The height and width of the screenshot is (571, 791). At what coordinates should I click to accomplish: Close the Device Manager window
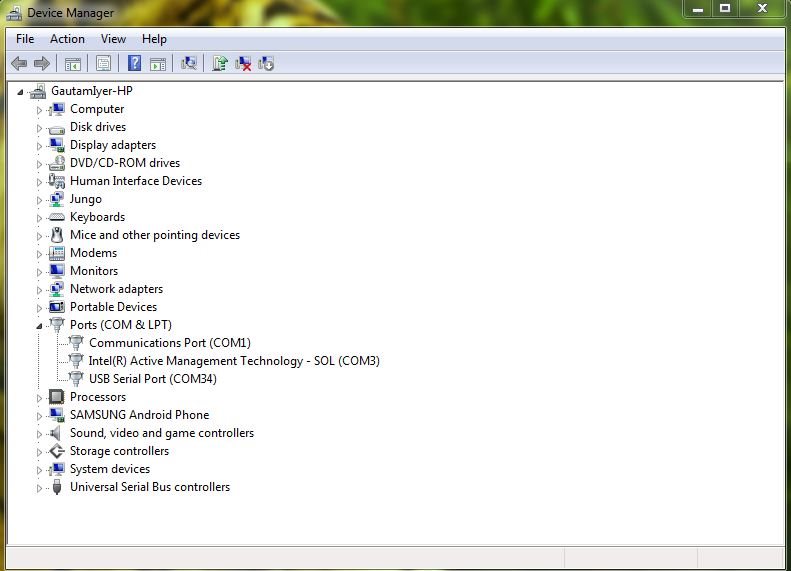[x=762, y=9]
